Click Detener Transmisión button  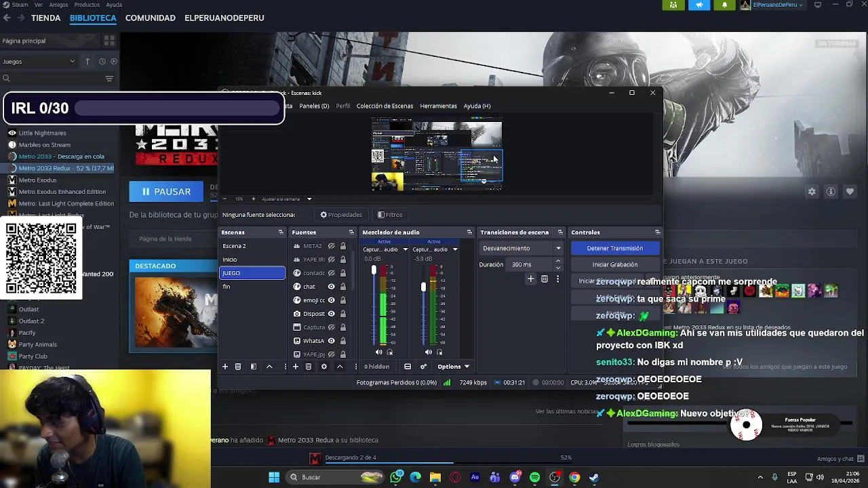[x=615, y=248]
